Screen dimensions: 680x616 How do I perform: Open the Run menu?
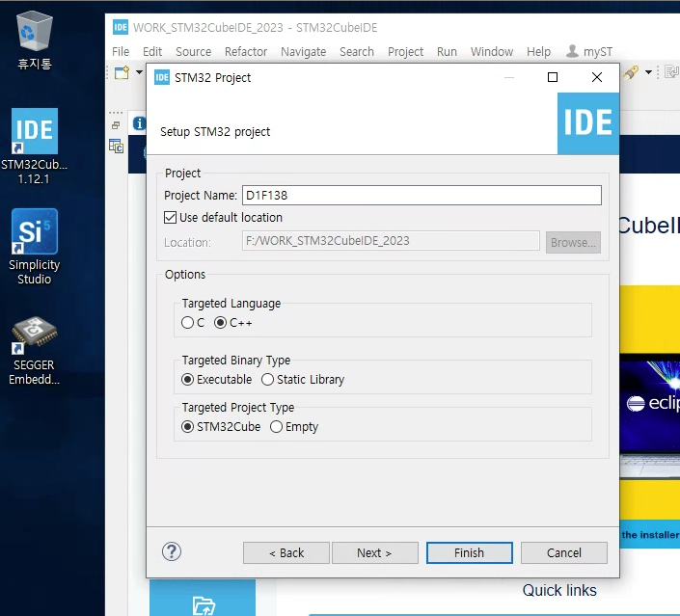coord(447,52)
